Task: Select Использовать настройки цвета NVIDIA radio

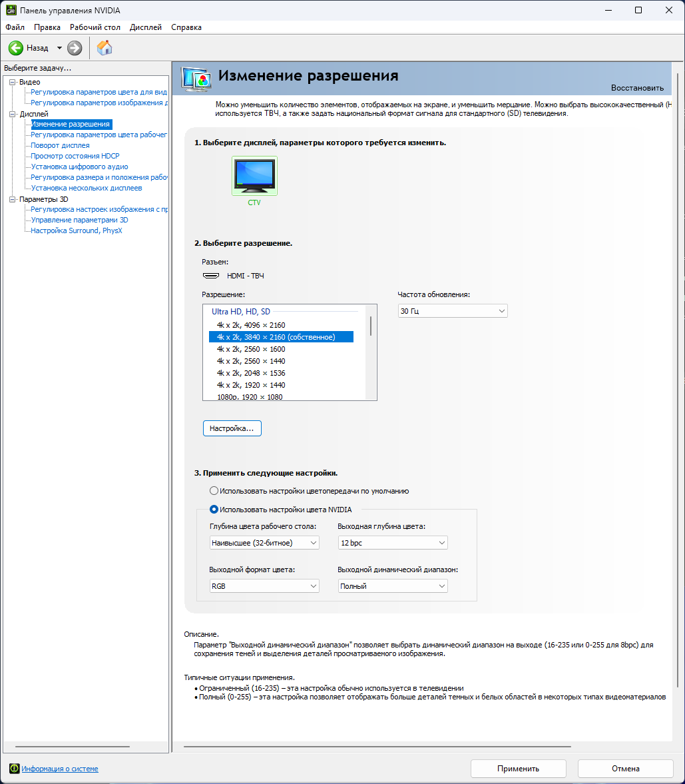Action: (214, 510)
